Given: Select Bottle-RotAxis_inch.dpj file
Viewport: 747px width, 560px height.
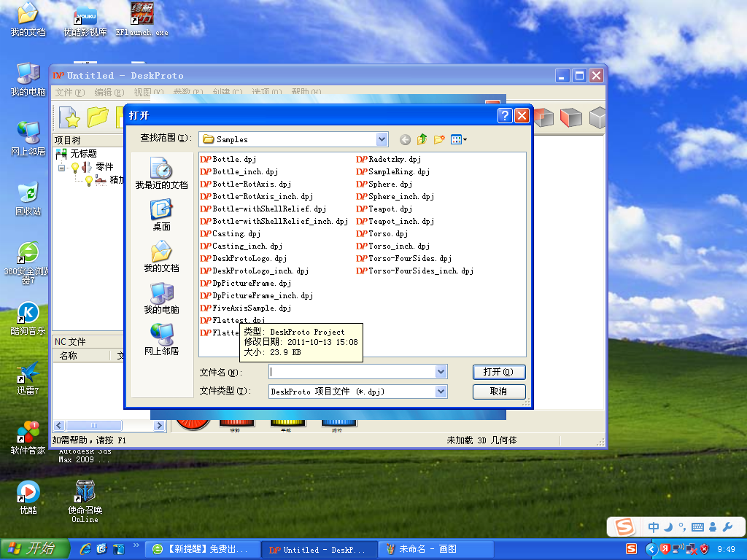Looking at the screenshot, I should pos(257,196).
